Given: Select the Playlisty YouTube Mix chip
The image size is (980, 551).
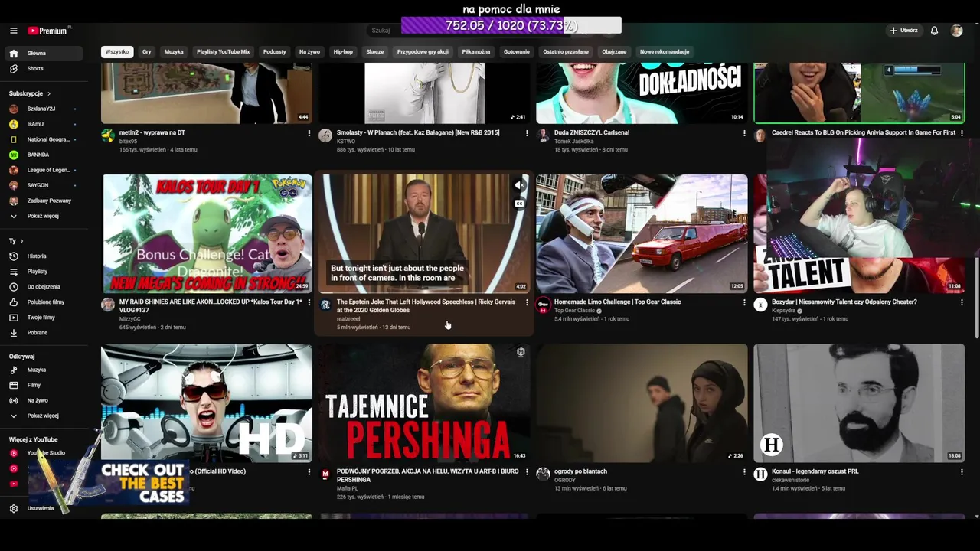Looking at the screenshot, I should 224,52.
